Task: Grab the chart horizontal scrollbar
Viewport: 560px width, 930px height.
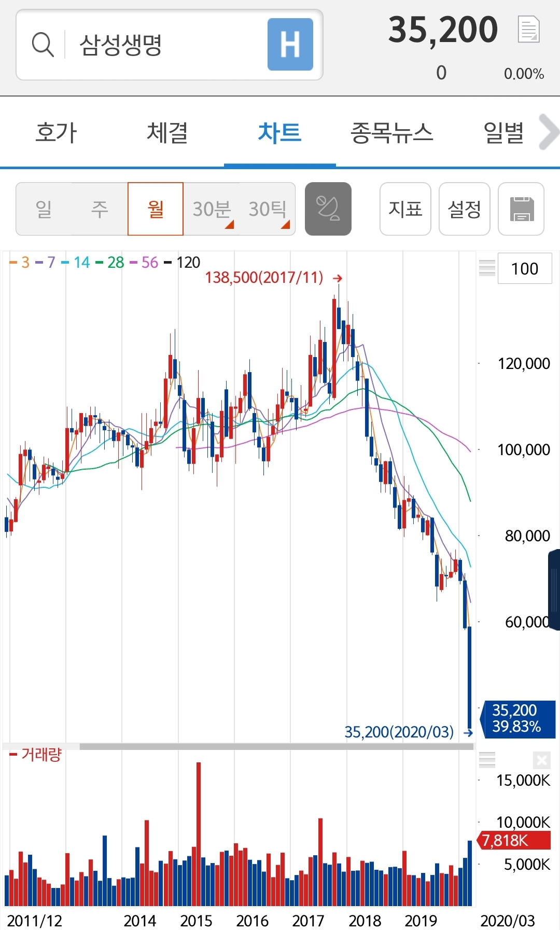Action: (277, 746)
